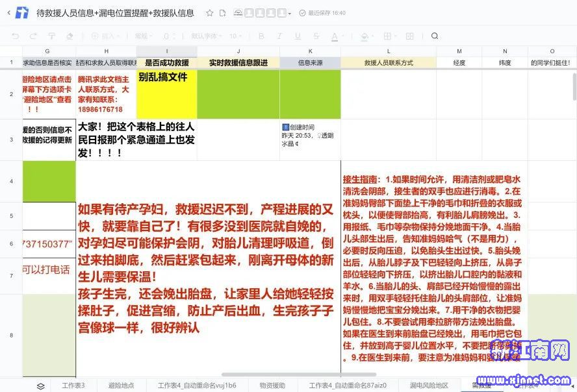Switch to the 物资援助 sheet tab
The image size is (577, 392).
[x=272, y=386]
